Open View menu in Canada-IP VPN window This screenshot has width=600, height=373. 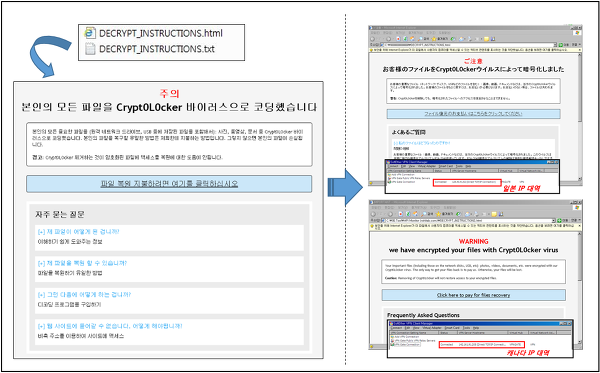(416, 328)
